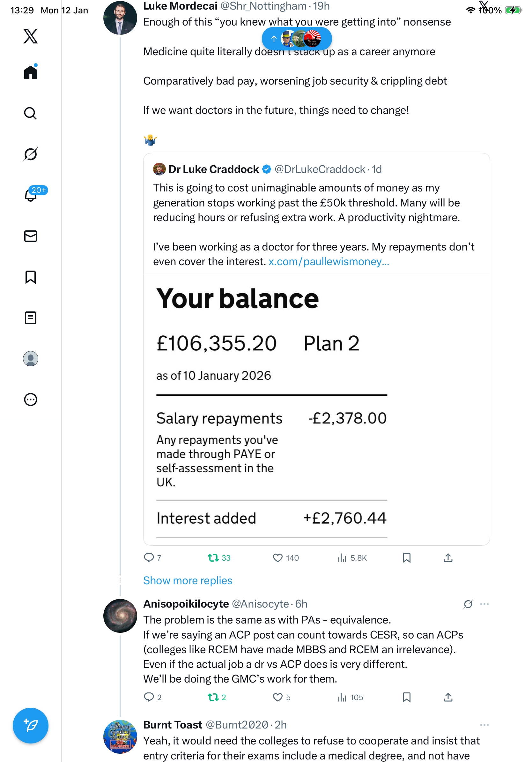Open the X logo in sidebar
The width and height of the screenshot is (532, 762).
pyautogui.click(x=31, y=36)
